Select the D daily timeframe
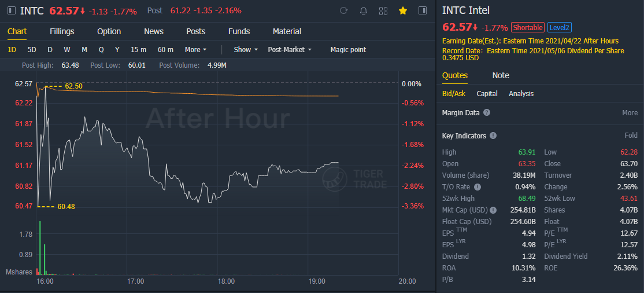 click(50, 50)
